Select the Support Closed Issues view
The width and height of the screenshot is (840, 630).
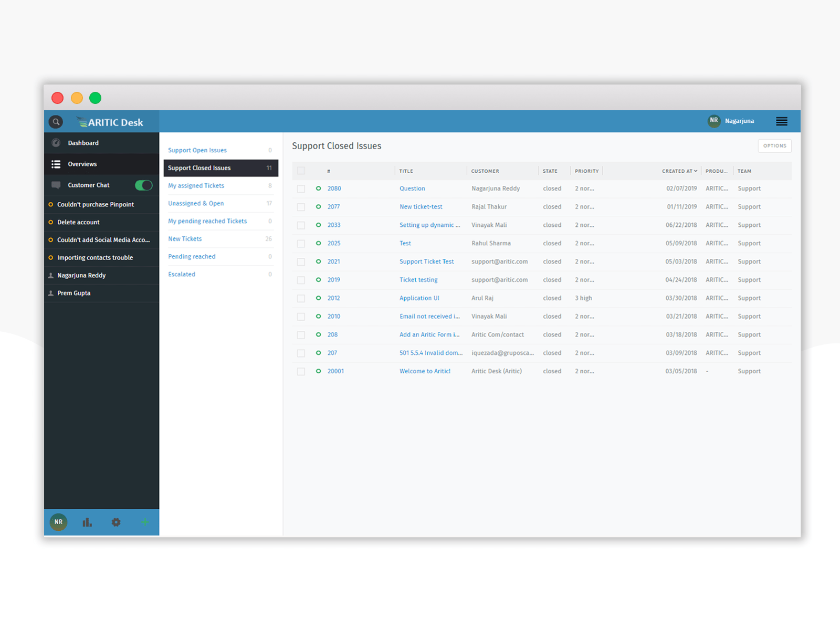point(220,168)
